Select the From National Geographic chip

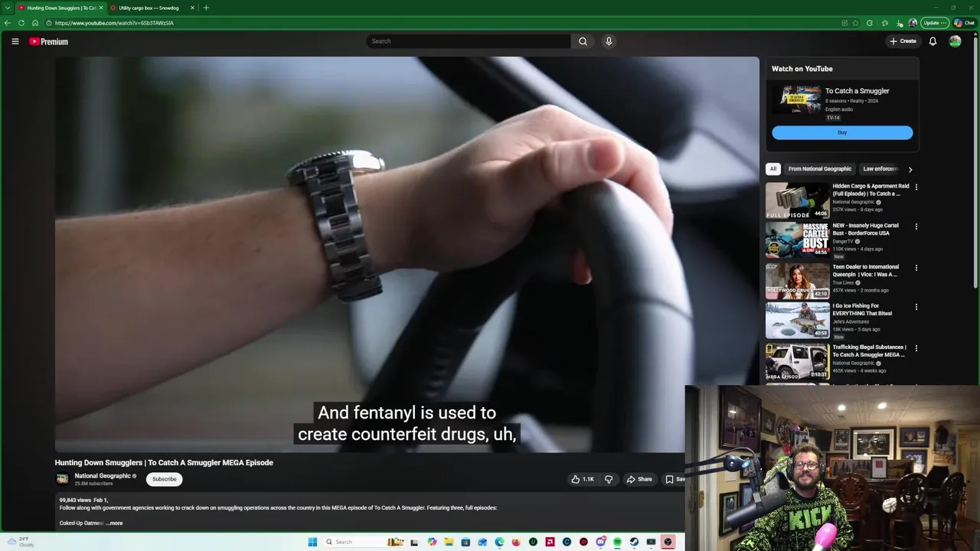coord(820,169)
